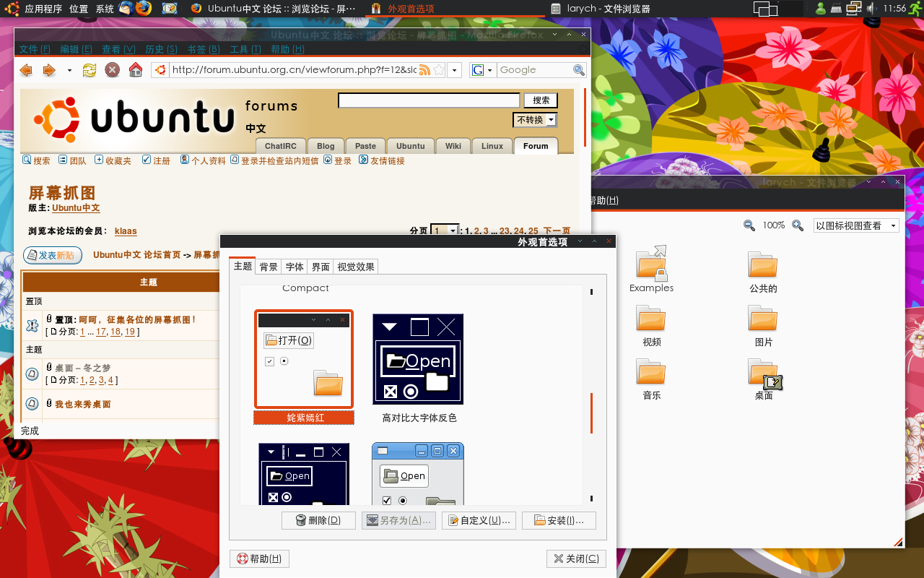Select the 姹紫嫣红 theme thumbnail
Viewport: 924px width, 578px height.
tap(304, 360)
